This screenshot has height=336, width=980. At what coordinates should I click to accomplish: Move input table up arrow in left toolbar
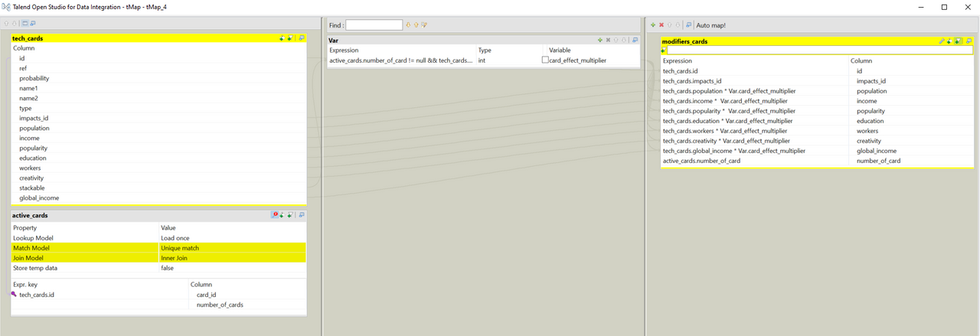[6, 23]
